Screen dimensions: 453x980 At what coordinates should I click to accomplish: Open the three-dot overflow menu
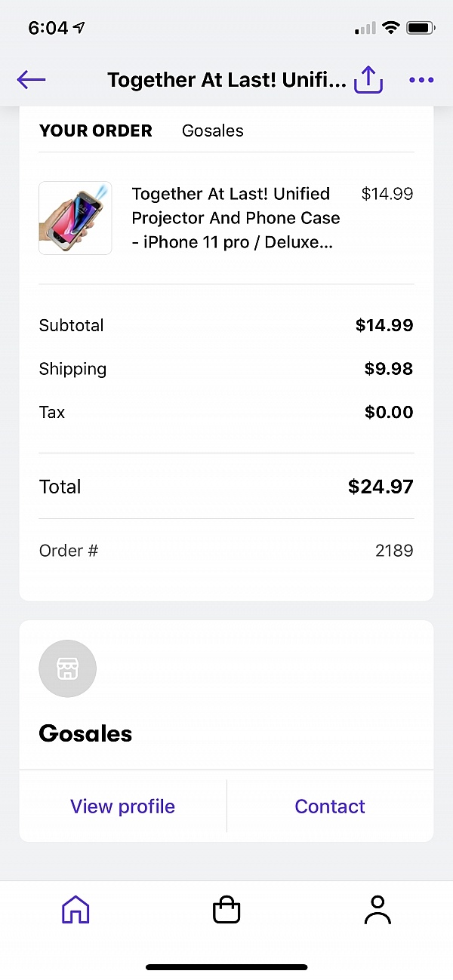(x=421, y=79)
